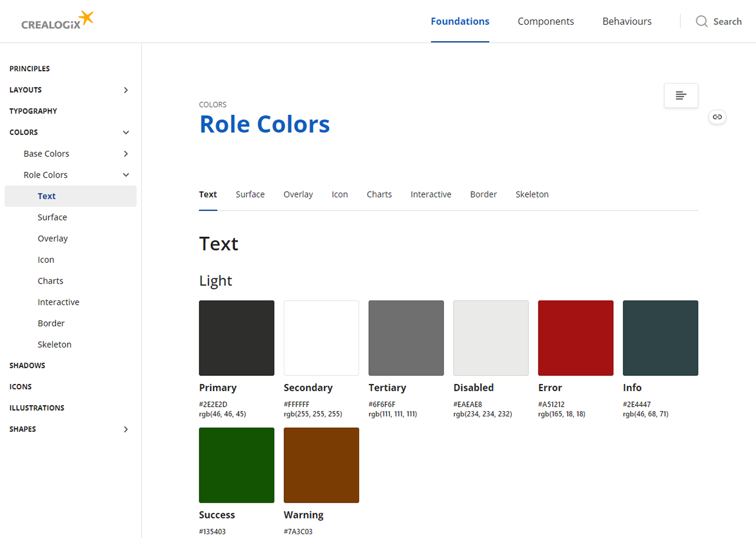Open the Foundations top nav tab
This screenshot has height=538, width=756.
pyautogui.click(x=460, y=22)
